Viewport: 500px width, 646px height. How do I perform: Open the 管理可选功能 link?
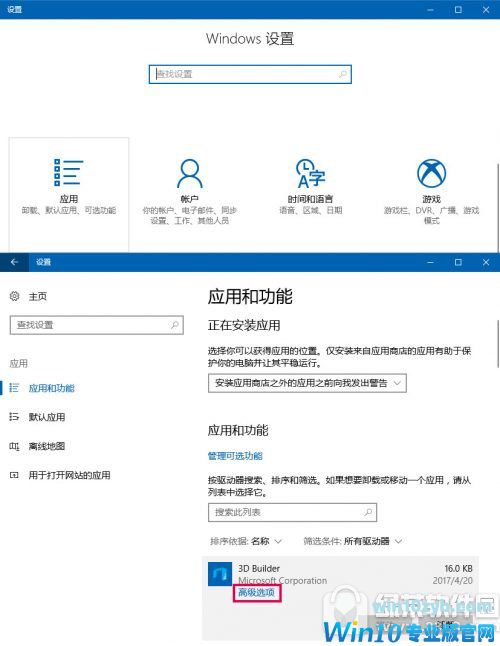(x=235, y=456)
